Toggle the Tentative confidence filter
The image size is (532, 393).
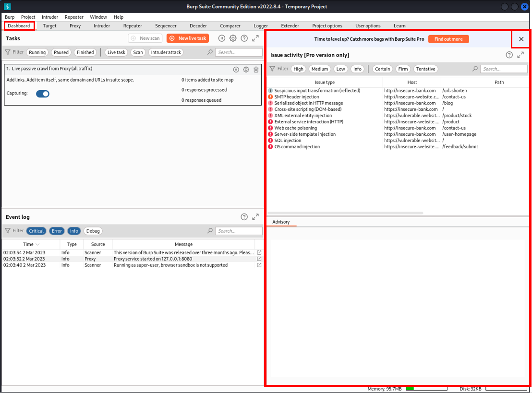(426, 69)
